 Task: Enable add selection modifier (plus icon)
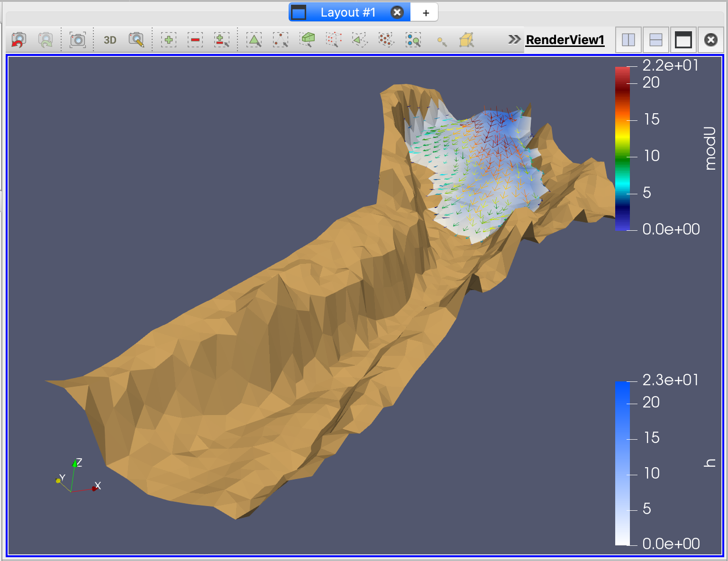point(168,40)
